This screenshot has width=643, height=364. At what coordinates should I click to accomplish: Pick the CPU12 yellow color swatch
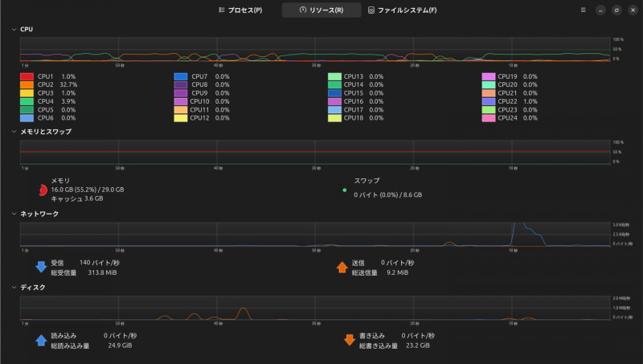(181, 118)
